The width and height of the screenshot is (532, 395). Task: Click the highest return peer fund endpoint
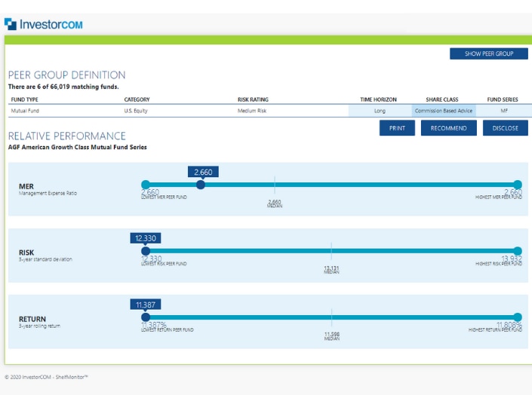[518, 317]
